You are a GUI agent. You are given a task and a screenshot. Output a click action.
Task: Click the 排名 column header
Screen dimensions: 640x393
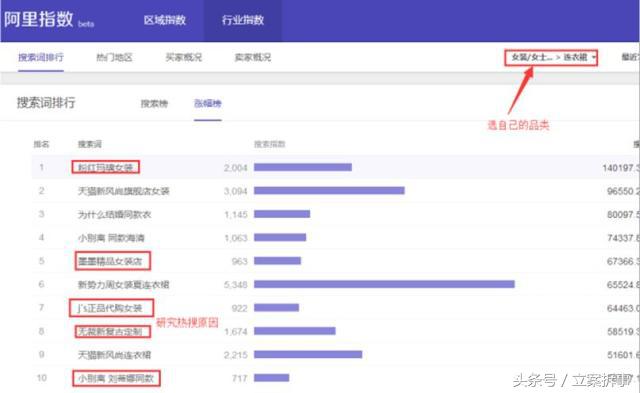(x=41, y=144)
